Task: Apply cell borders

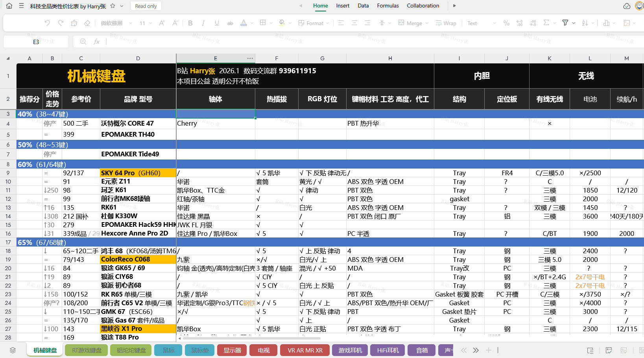Action: point(263,23)
